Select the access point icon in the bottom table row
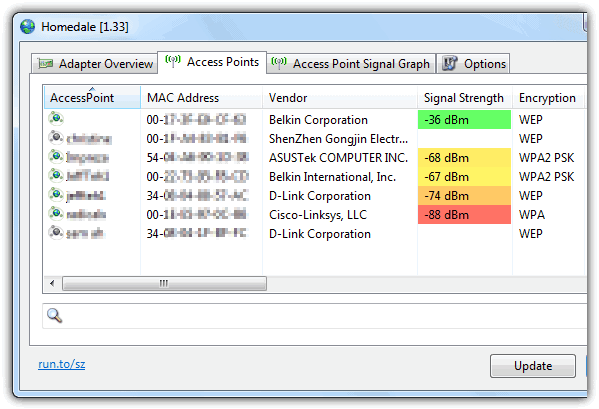 56,233
